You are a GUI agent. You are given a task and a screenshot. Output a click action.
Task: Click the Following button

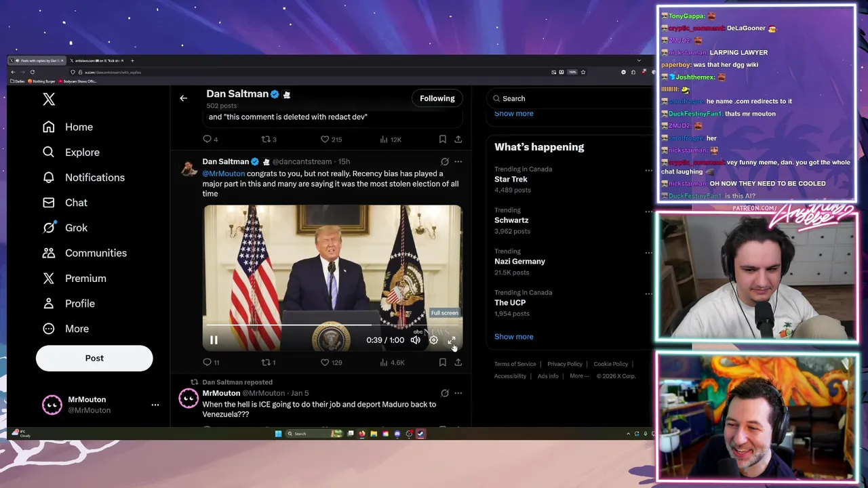[437, 98]
